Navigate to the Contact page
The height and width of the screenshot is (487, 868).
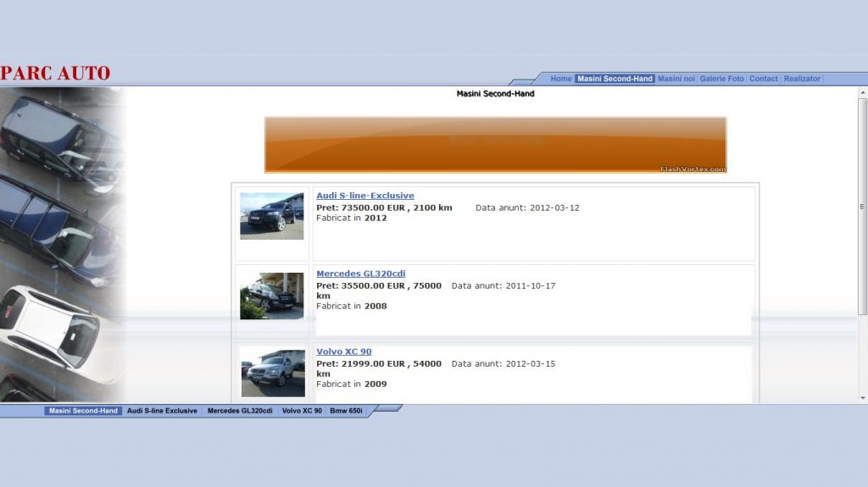coord(763,79)
